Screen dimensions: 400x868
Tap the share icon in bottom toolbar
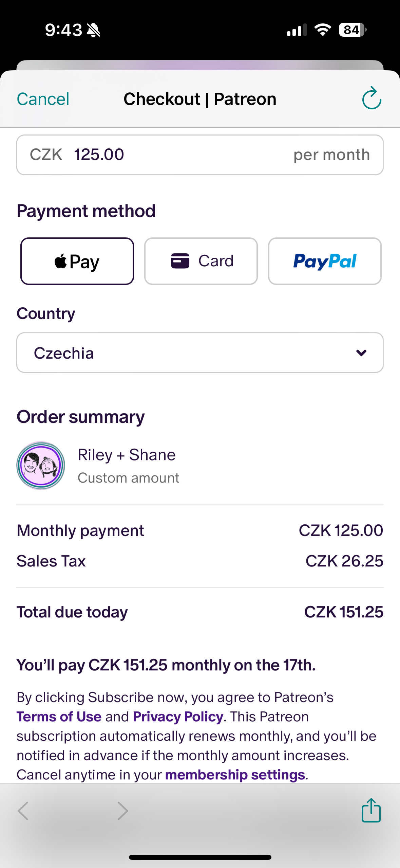[x=371, y=810]
